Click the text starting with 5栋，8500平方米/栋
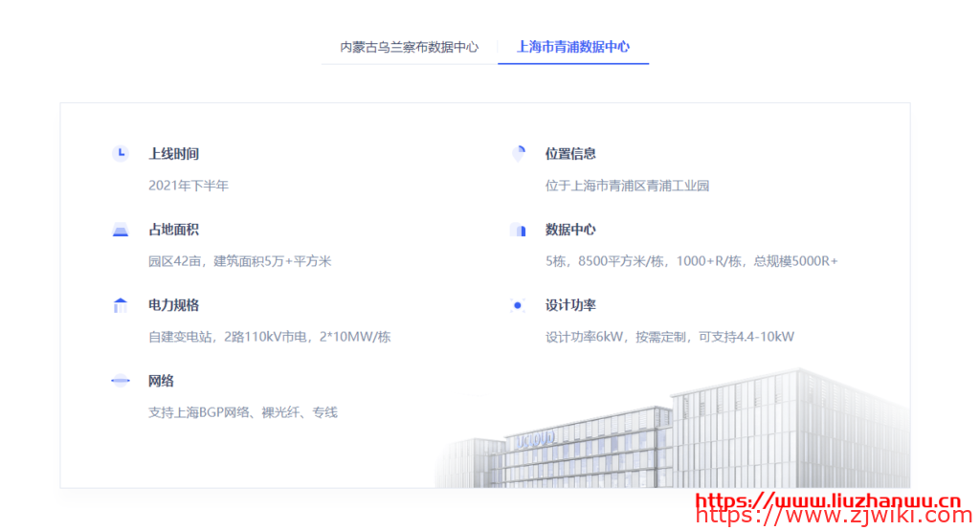This screenshot has height=531, width=980. point(691,261)
